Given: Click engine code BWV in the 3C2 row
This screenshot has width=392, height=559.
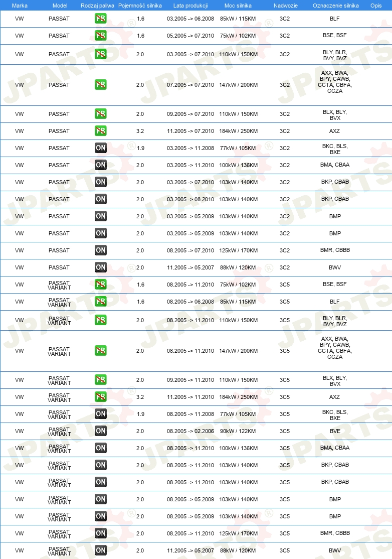Looking at the screenshot, I should point(335,267).
